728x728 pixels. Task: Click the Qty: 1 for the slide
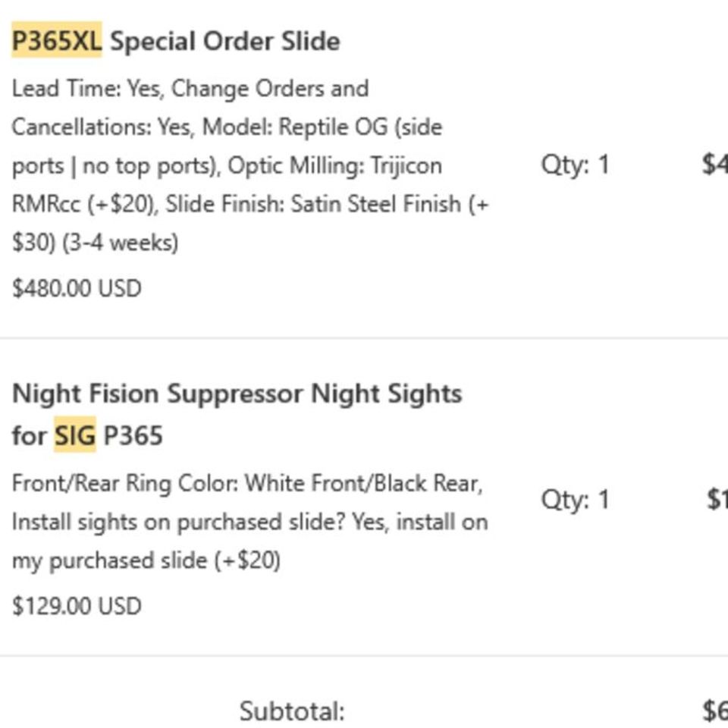pyautogui.click(x=575, y=165)
